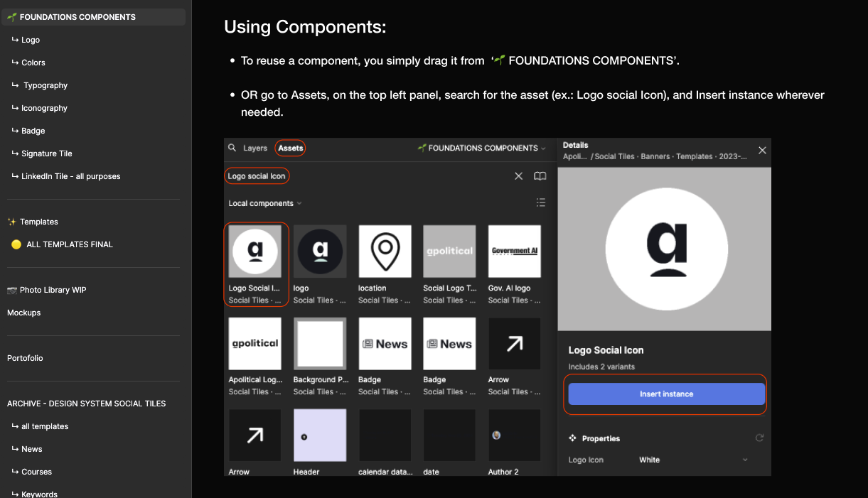Select the calendar data component thumbnail
This screenshot has height=498, width=868.
(385, 435)
